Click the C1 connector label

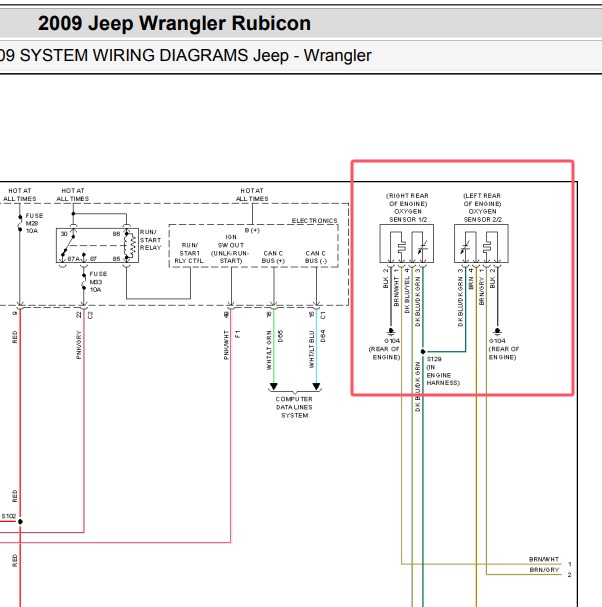tap(323, 315)
